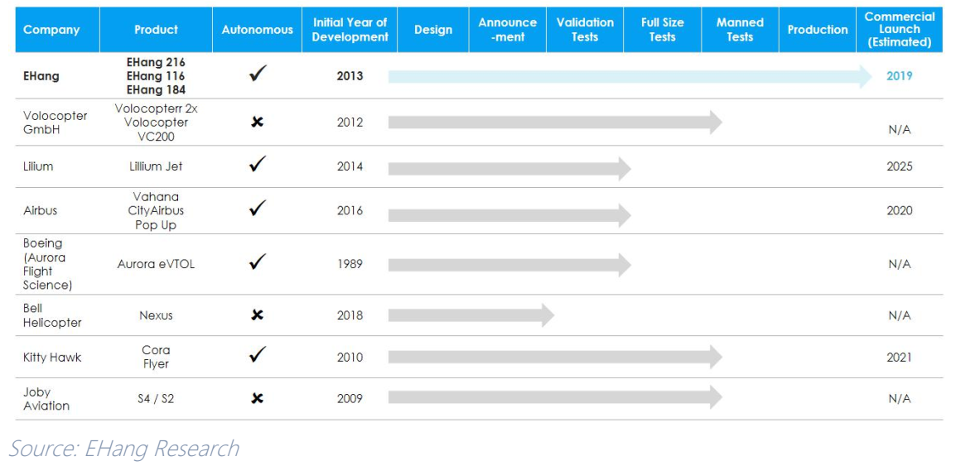Image resolution: width=980 pixels, height=466 pixels.
Task: Click the Kitty Hawk Autonomous checkmark
Action: (x=257, y=356)
